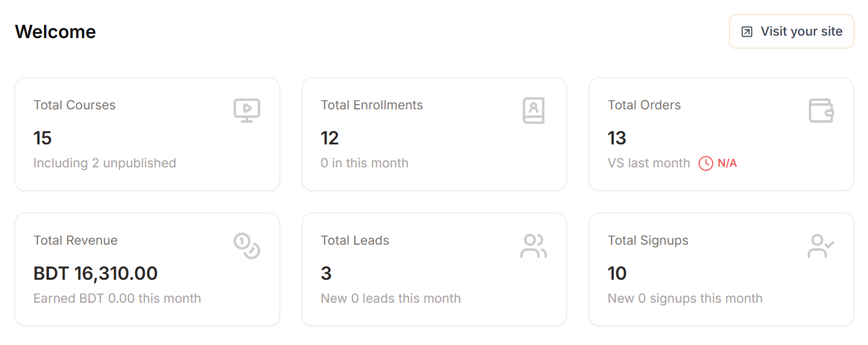Click the Total Orders card heading
The height and width of the screenshot is (345, 868).
(x=644, y=105)
